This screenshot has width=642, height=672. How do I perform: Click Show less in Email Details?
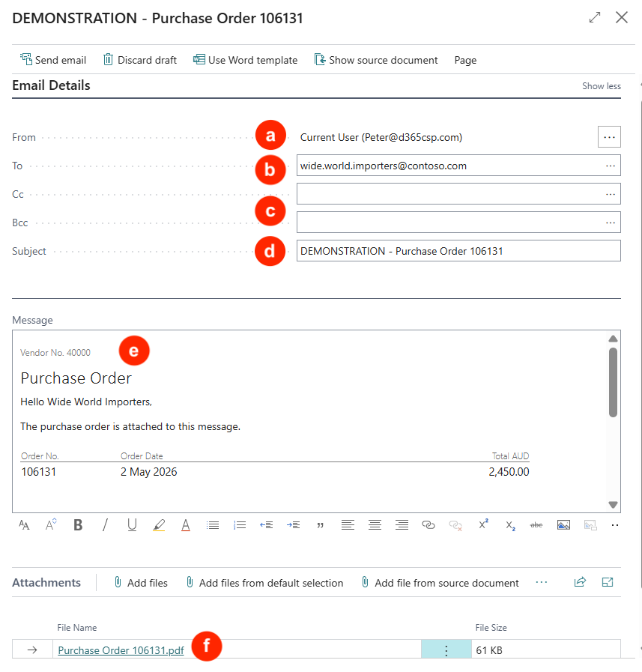(x=602, y=86)
